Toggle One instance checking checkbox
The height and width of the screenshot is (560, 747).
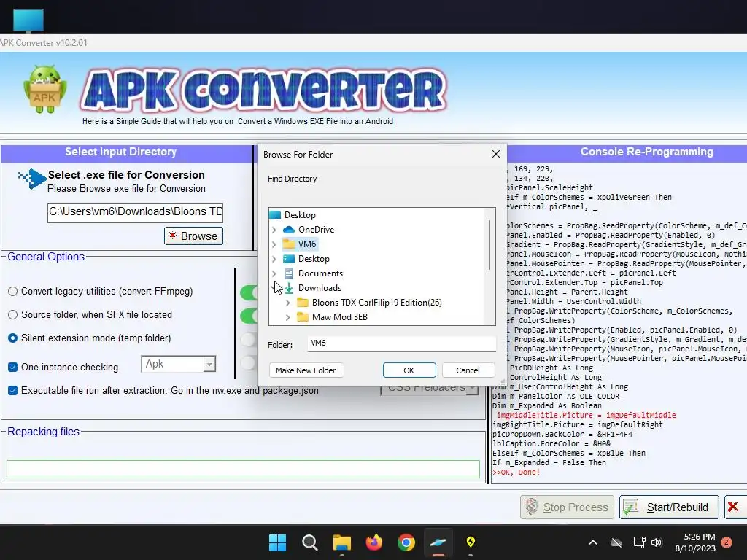13,367
